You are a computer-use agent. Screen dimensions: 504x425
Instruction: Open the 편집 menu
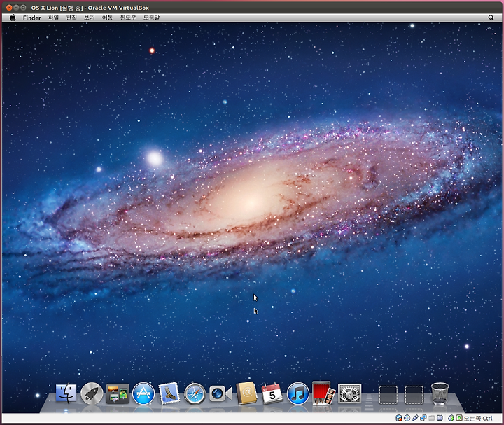pyautogui.click(x=71, y=18)
